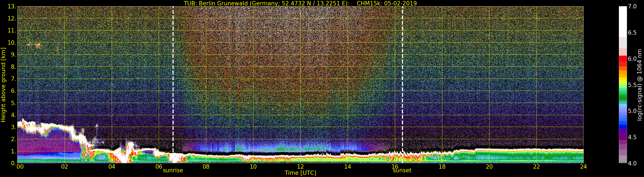644x177 pixels.
Task: Click the height-axis tick label '11.'
Action: (12, 31)
